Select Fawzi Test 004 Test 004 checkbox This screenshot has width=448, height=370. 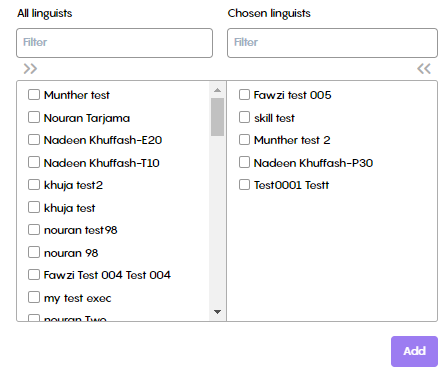pos(34,275)
